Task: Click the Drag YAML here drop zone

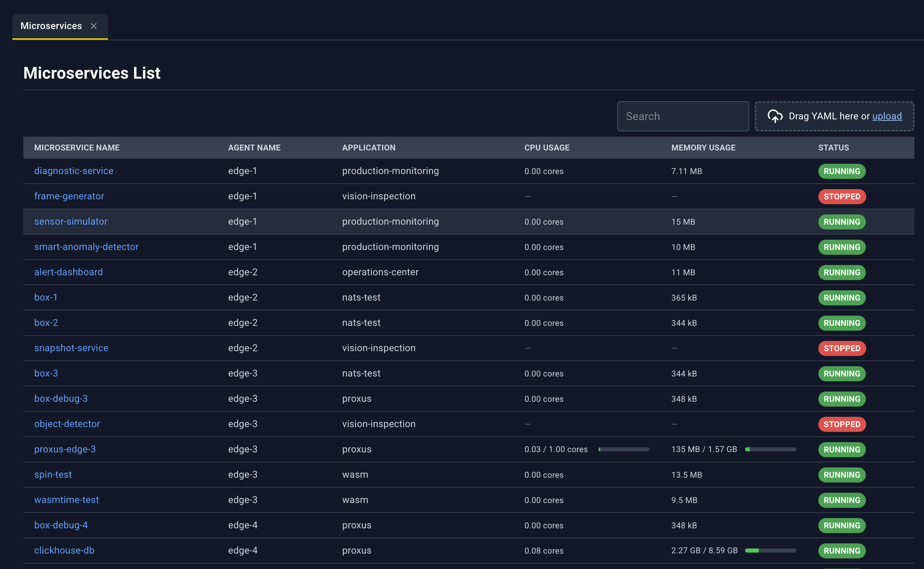Action: pyautogui.click(x=834, y=116)
